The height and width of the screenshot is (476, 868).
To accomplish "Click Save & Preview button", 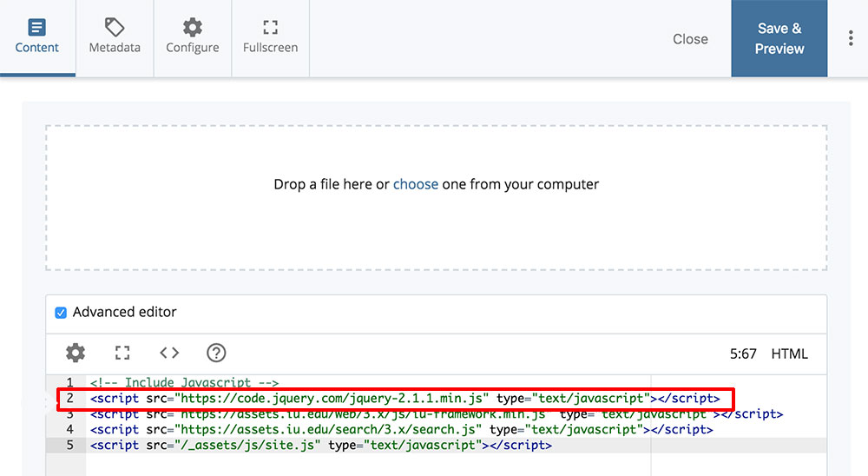I will pyautogui.click(x=779, y=38).
